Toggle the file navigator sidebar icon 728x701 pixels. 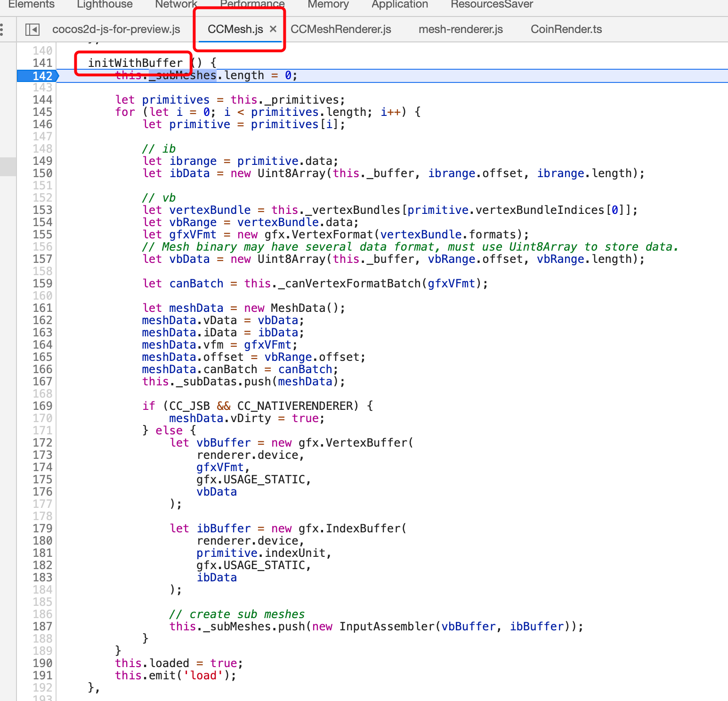coord(32,29)
